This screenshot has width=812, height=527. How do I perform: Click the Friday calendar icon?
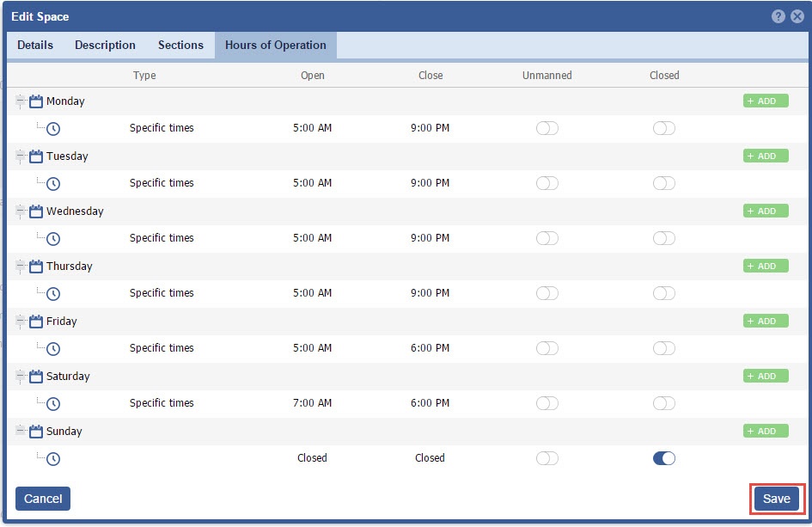click(36, 322)
